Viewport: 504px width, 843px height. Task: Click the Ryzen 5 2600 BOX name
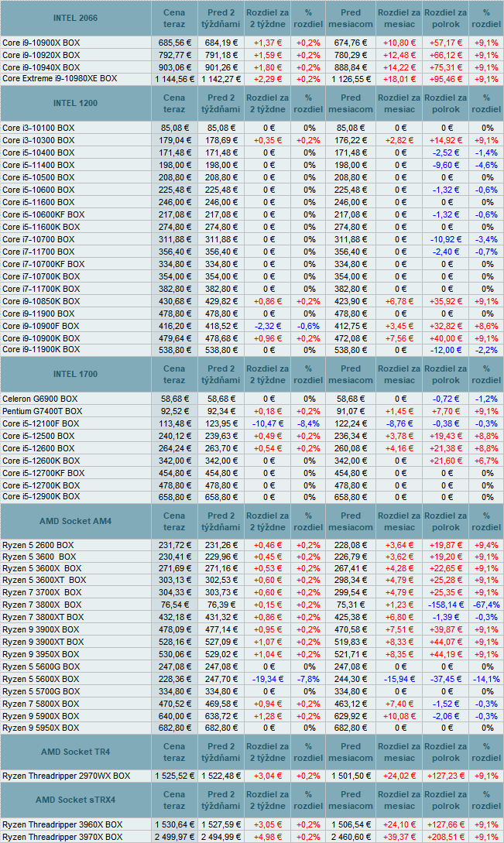point(38,545)
